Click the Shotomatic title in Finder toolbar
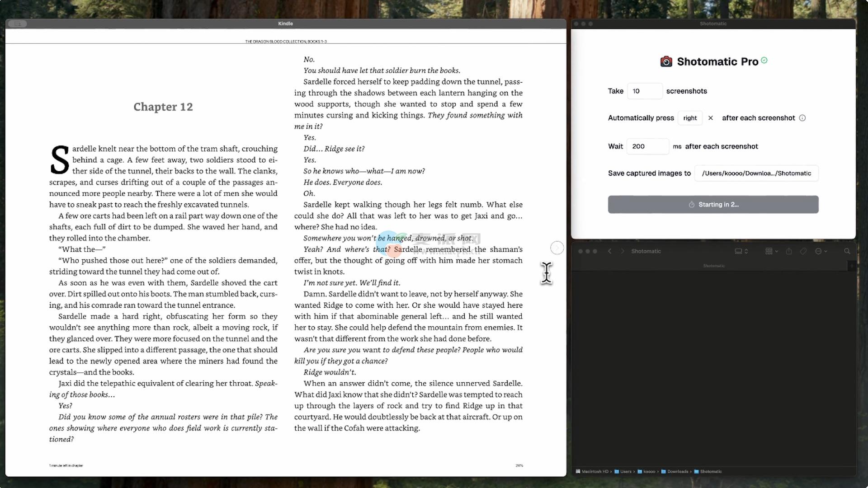 coord(646,251)
